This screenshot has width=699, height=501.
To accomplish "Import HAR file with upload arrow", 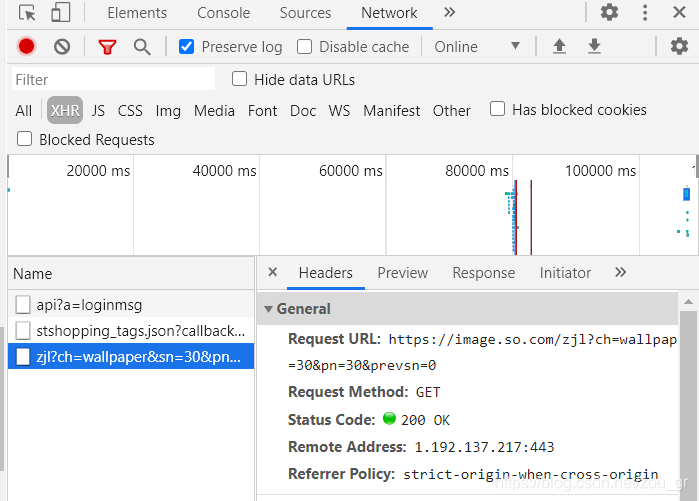I will coord(559,46).
